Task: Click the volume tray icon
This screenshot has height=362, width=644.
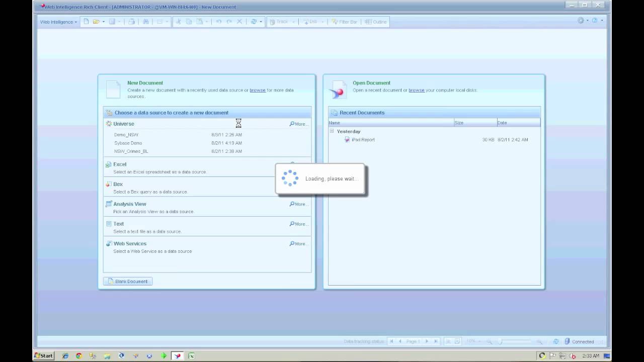Action: pyautogui.click(x=572, y=355)
